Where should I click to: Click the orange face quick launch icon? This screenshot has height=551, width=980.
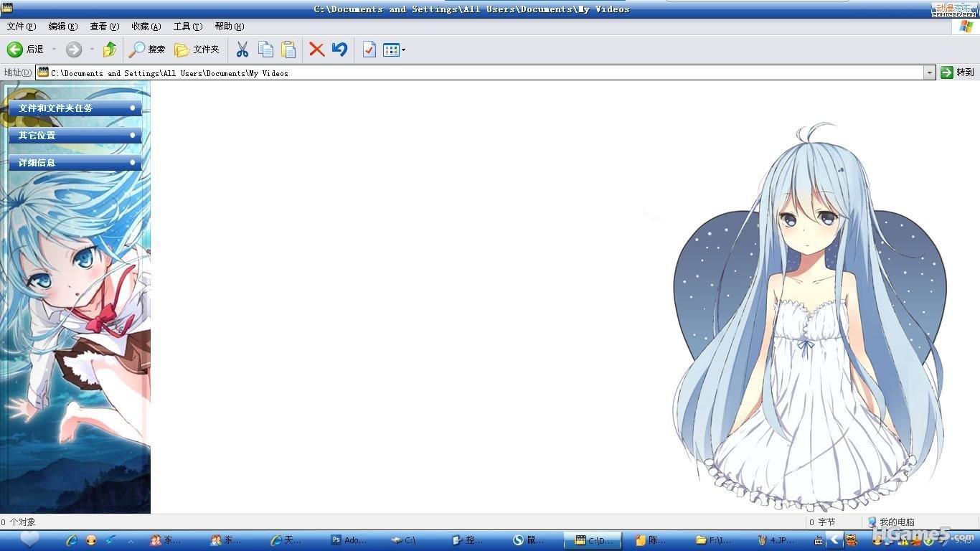[x=91, y=540]
